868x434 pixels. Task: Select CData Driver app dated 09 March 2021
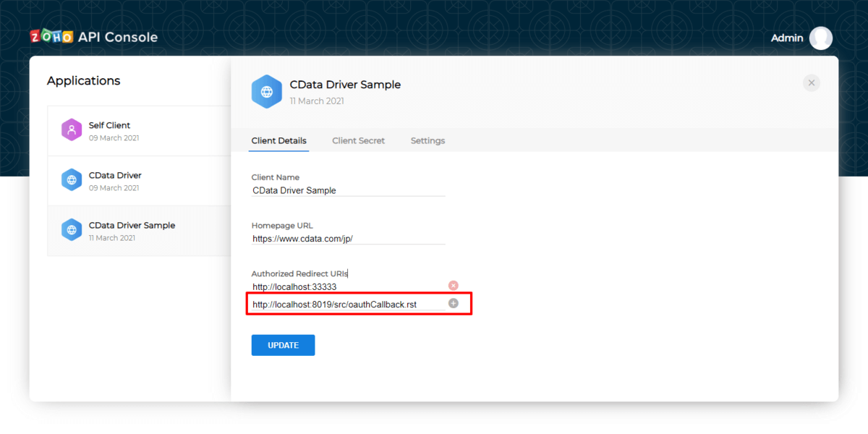coord(139,181)
